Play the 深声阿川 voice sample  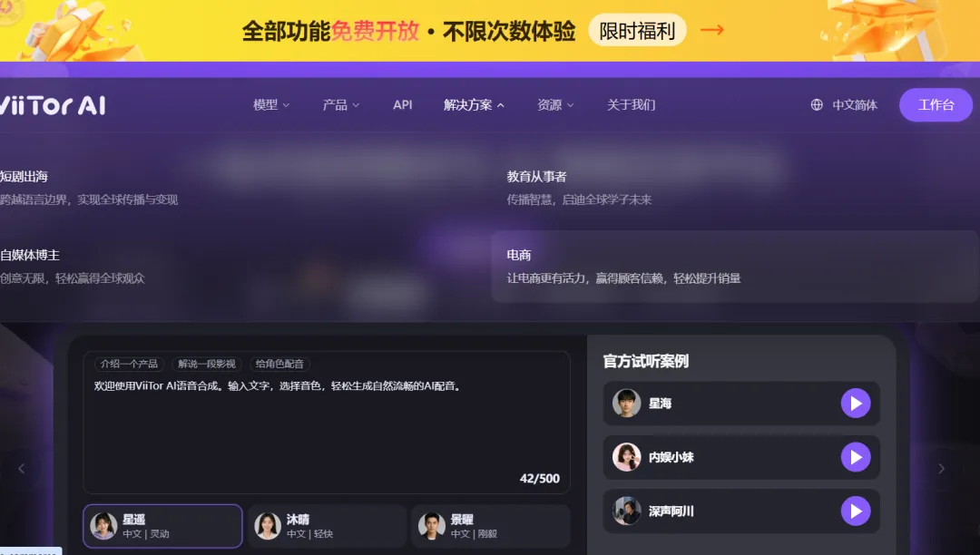point(856,511)
